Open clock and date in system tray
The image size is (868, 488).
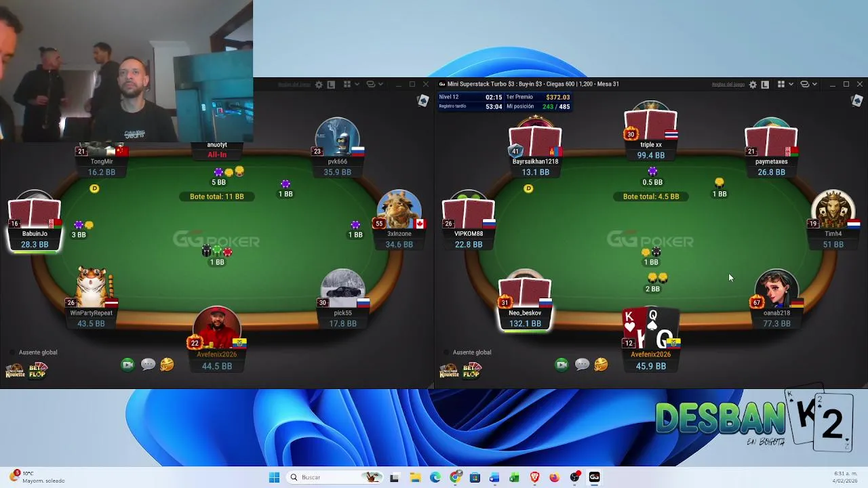[x=845, y=477]
